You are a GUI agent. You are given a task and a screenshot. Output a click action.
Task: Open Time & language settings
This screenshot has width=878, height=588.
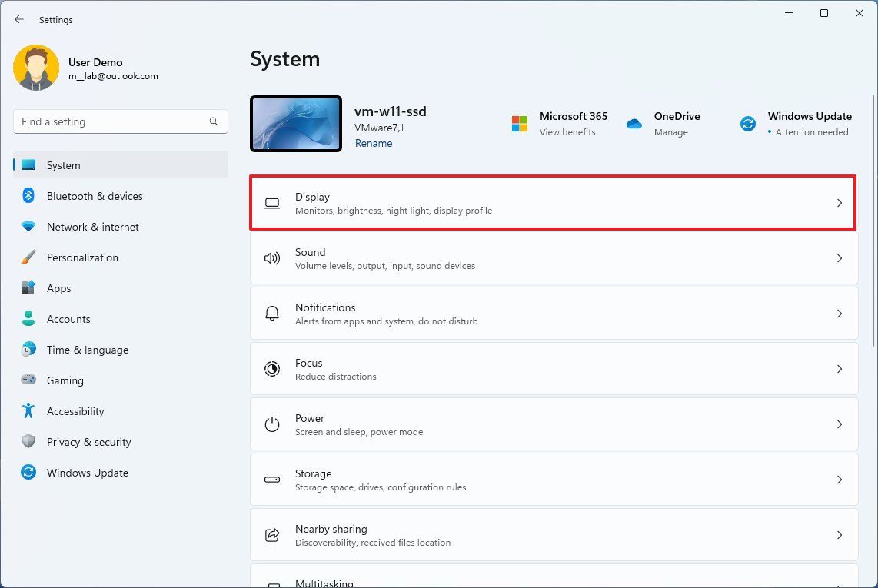[87, 350]
